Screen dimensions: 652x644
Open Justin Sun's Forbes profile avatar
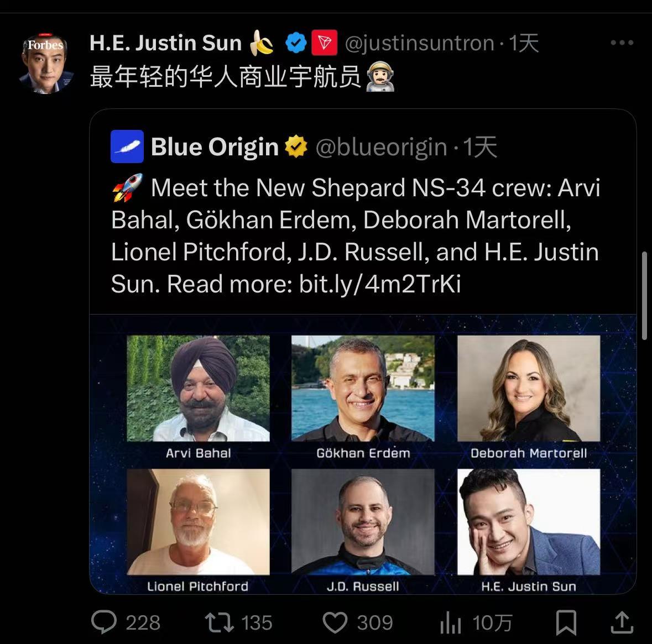point(46,63)
